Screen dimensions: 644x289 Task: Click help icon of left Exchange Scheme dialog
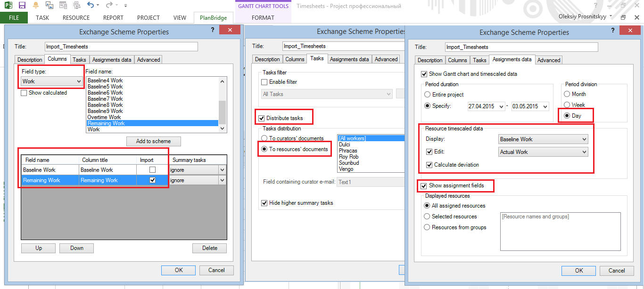[212, 30]
